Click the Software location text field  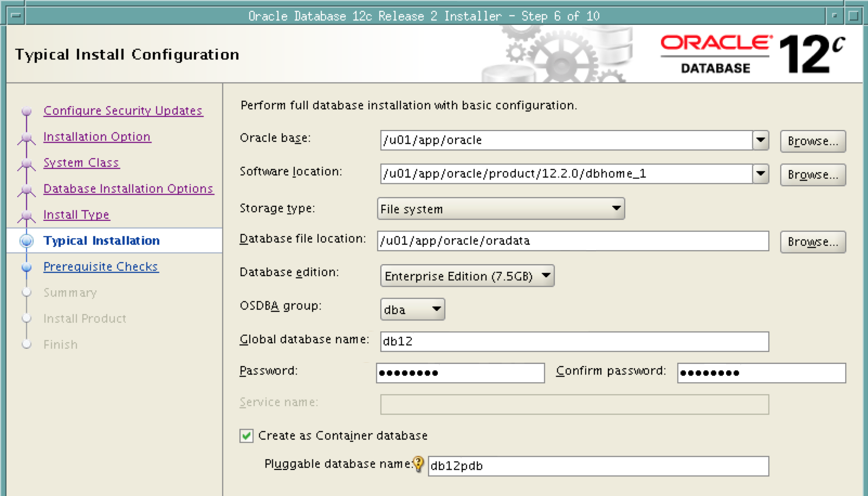(566, 174)
